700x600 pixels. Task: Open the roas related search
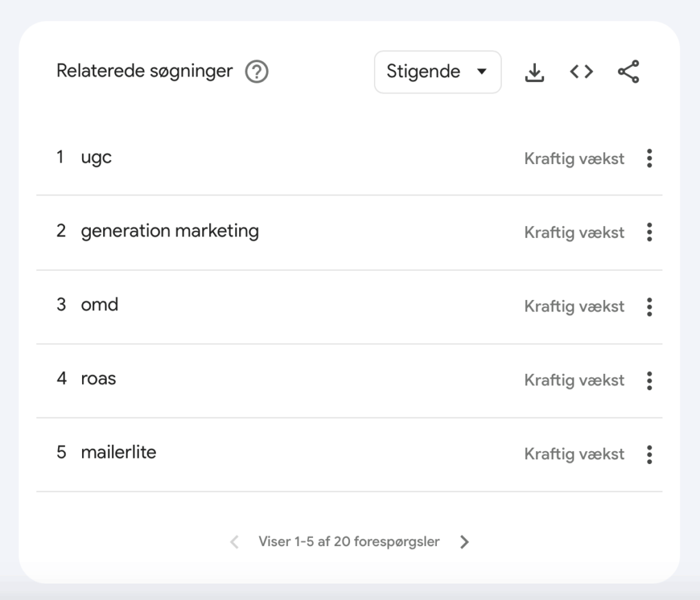98,379
